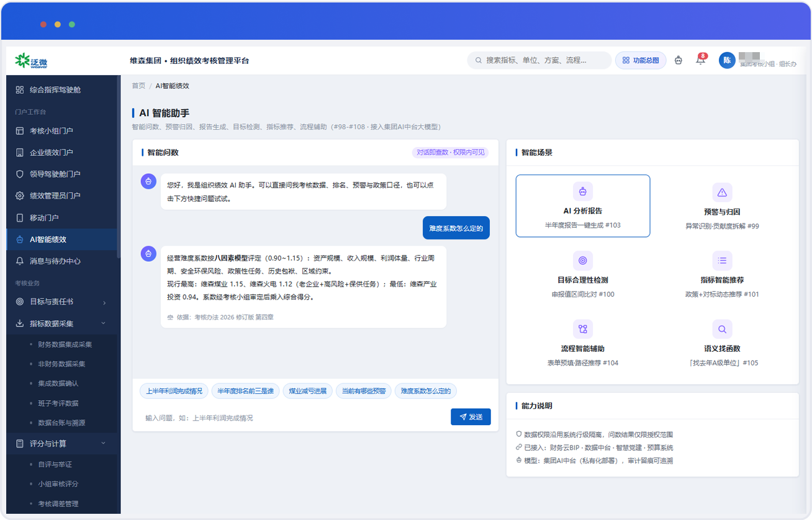Click the 绩效管理员门户 gear icon

tap(20, 196)
